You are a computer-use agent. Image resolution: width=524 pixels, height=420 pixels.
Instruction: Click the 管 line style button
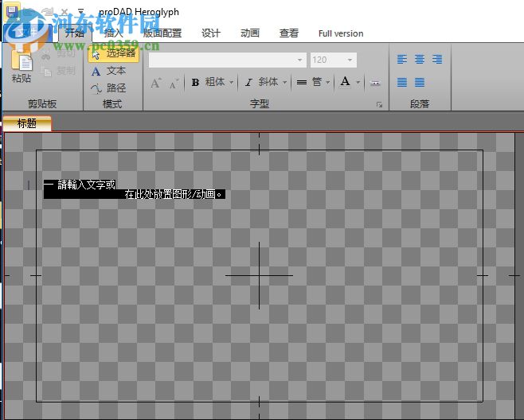click(x=309, y=82)
